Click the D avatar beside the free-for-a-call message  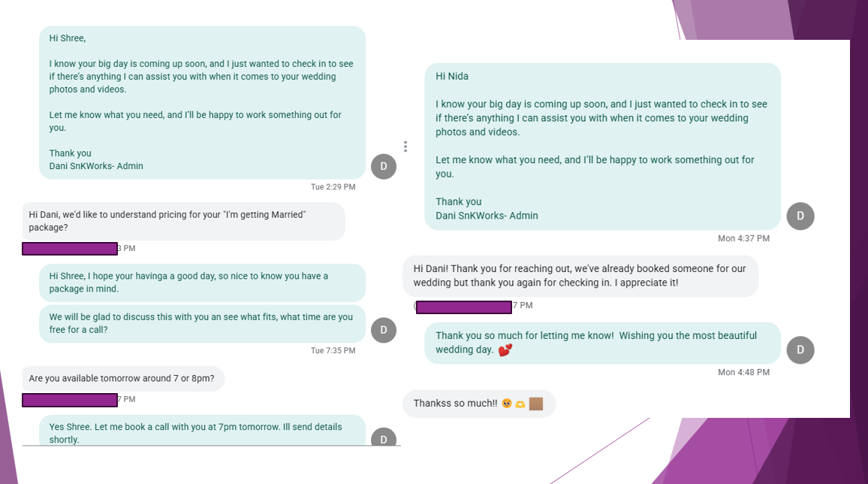384,330
